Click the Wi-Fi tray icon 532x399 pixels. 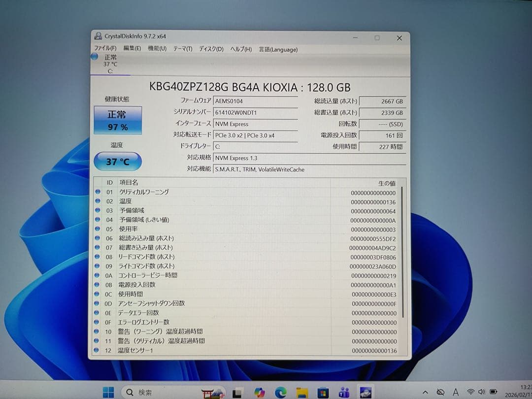[470, 392]
